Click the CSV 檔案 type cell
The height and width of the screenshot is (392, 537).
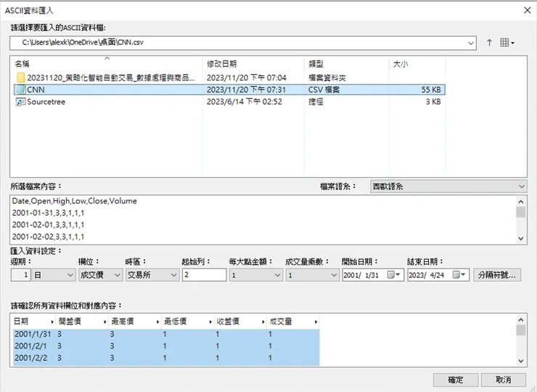coord(324,90)
